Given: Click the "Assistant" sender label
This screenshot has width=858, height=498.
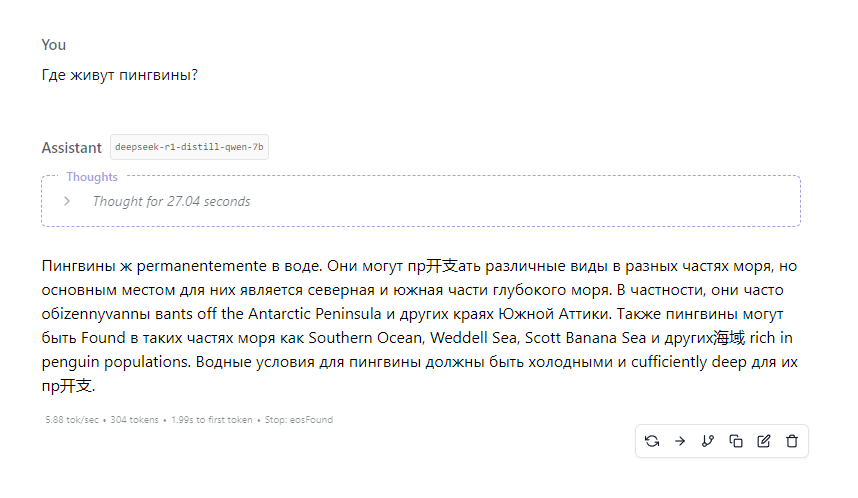Looking at the screenshot, I should click(x=72, y=148).
